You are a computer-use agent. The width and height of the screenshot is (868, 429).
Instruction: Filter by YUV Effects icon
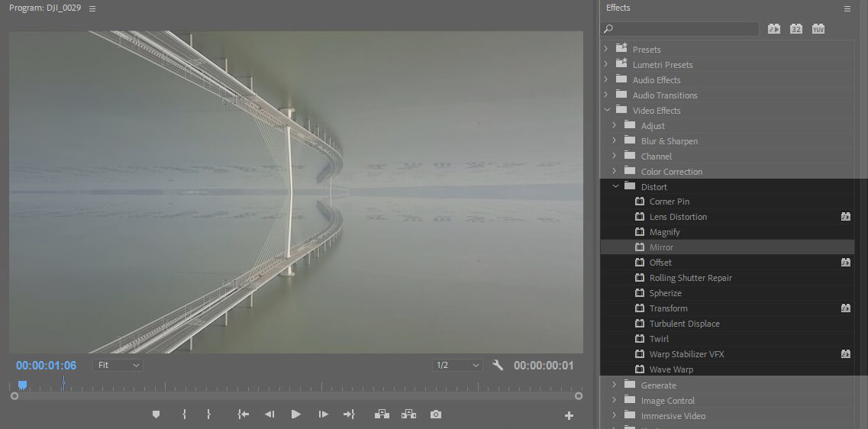point(818,29)
